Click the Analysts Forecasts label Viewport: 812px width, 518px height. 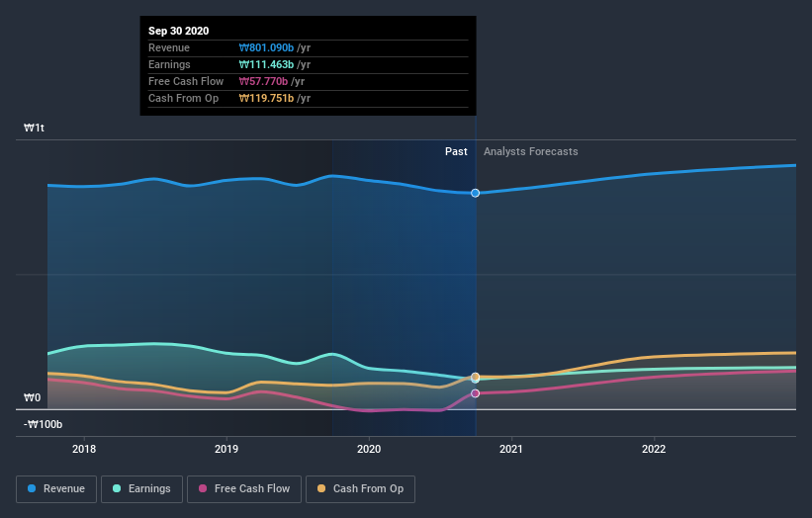pyautogui.click(x=531, y=151)
